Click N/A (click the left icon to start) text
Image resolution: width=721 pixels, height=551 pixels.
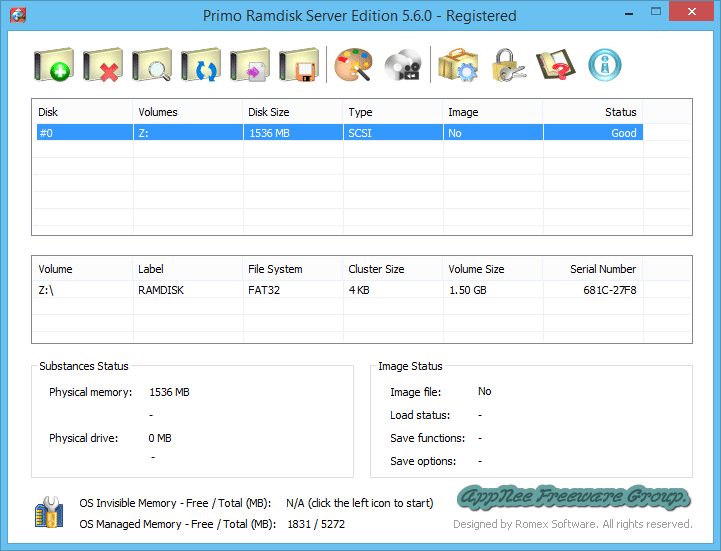(360, 503)
